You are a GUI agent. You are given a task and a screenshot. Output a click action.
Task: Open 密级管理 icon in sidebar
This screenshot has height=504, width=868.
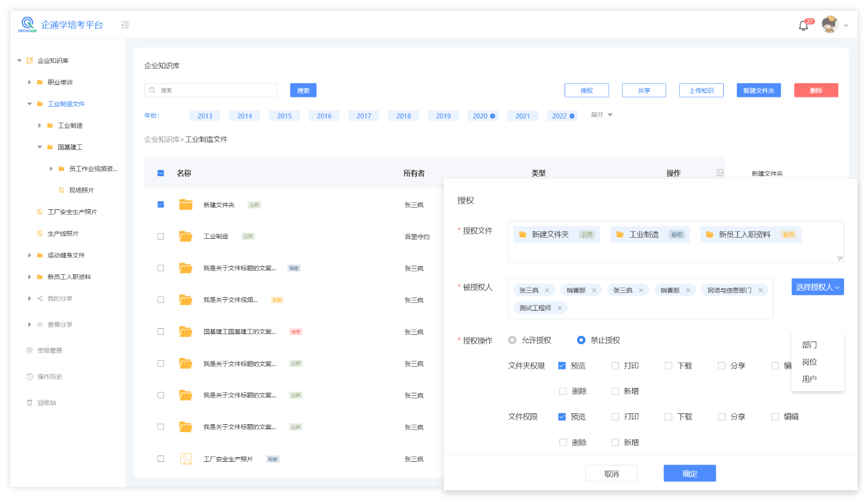pyautogui.click(x=30, y=351)
